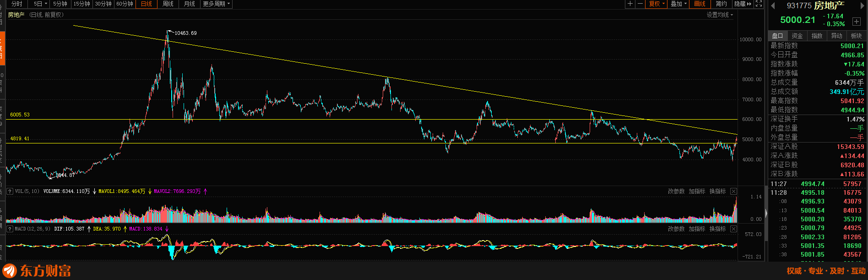Screen dimensions: 868x280
Task: Select the 6005.53 horizontal line label
Action: (20, 115)
